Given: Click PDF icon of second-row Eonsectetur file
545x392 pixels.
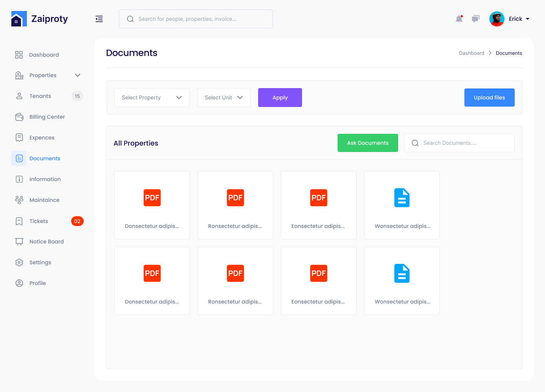Looking at the screenshot, I should (x=319, y=273).
